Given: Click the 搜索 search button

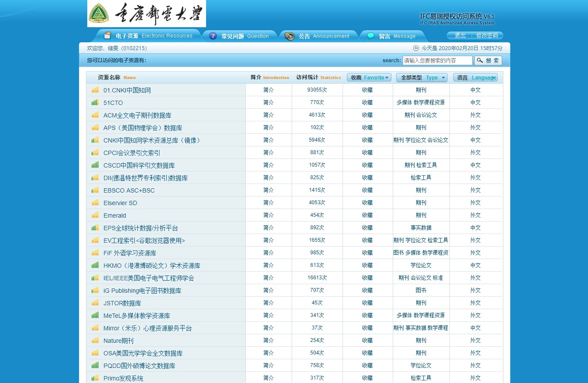Looking at the screenshot, I should pos(488,60).
